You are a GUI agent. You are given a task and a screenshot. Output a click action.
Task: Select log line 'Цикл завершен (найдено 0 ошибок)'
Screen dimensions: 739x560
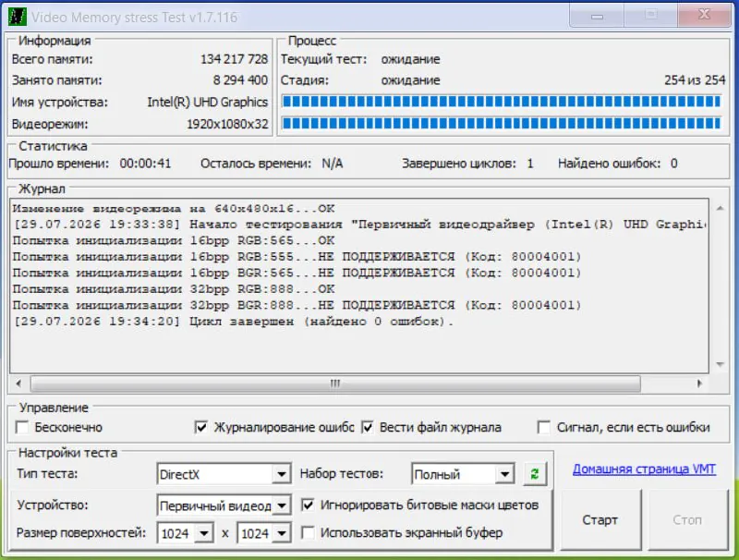tap(234, 322)
